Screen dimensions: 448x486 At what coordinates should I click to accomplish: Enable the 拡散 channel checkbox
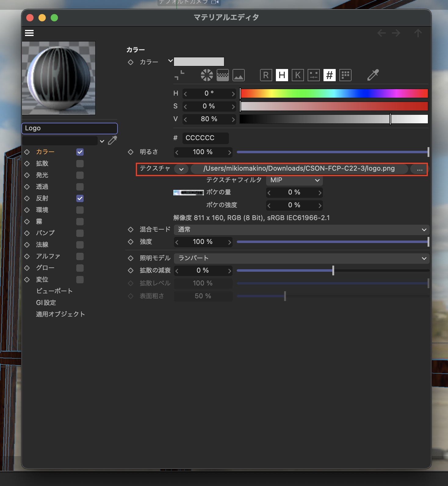pos(80,164)
